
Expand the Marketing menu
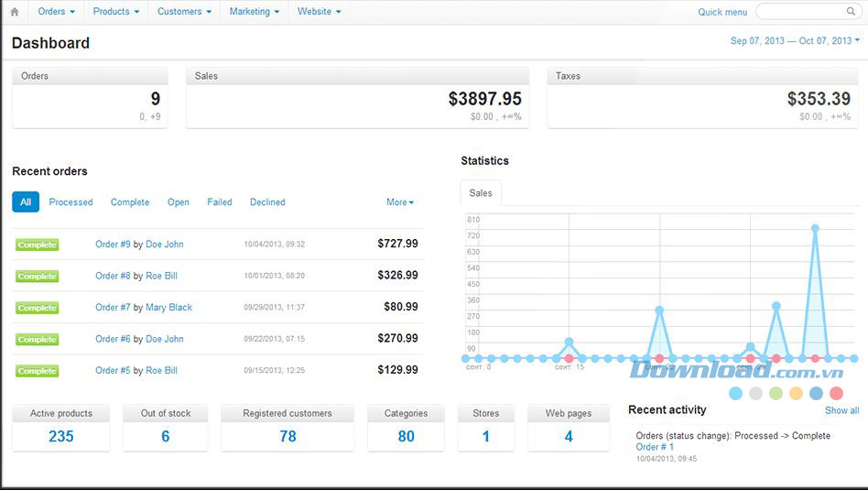pos(255,12)
